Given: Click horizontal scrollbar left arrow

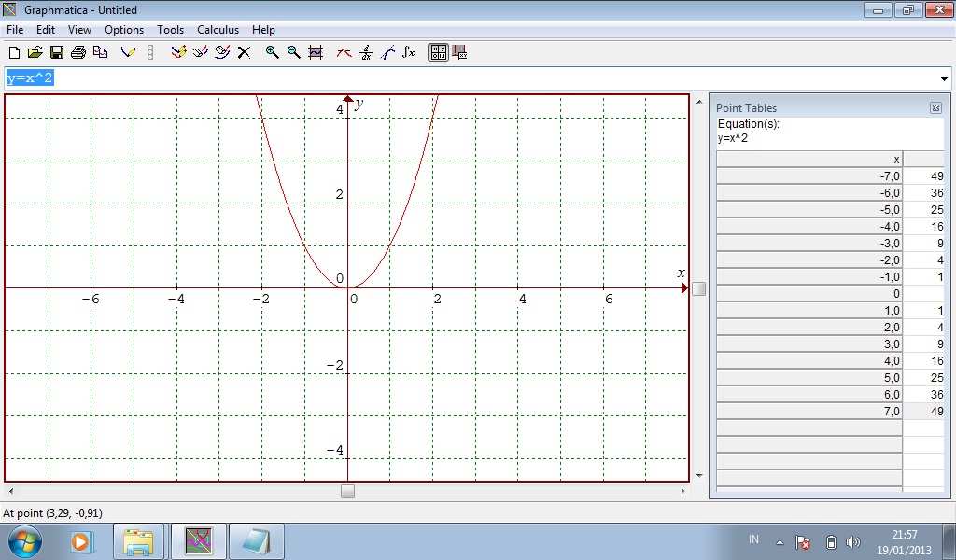Looking at the screenshot, I should 10,491.
